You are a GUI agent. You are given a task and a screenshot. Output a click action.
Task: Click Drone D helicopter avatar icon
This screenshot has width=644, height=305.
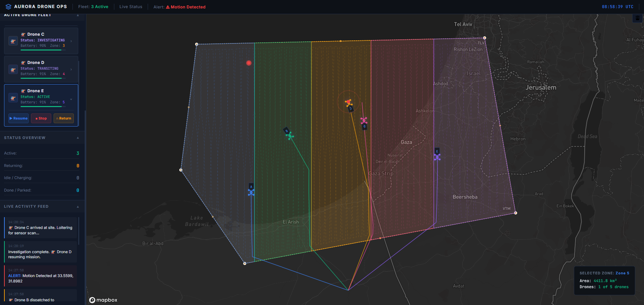click(13, 69)
